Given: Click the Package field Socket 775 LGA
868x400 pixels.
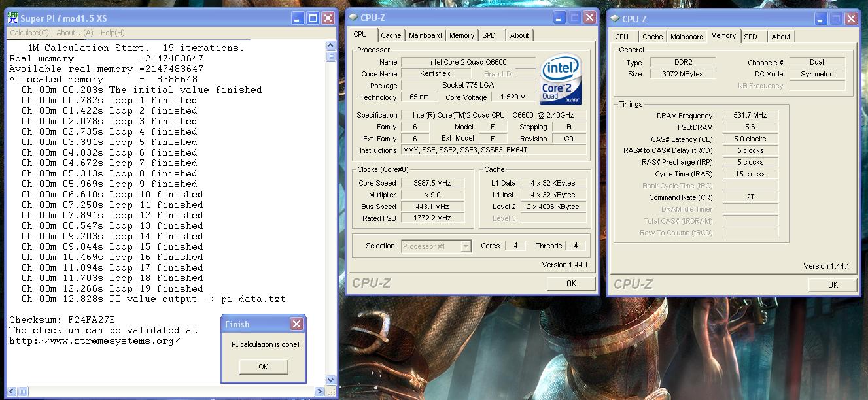Looking at the screenshot, I should pyautogui.click(x=468, y=86).
